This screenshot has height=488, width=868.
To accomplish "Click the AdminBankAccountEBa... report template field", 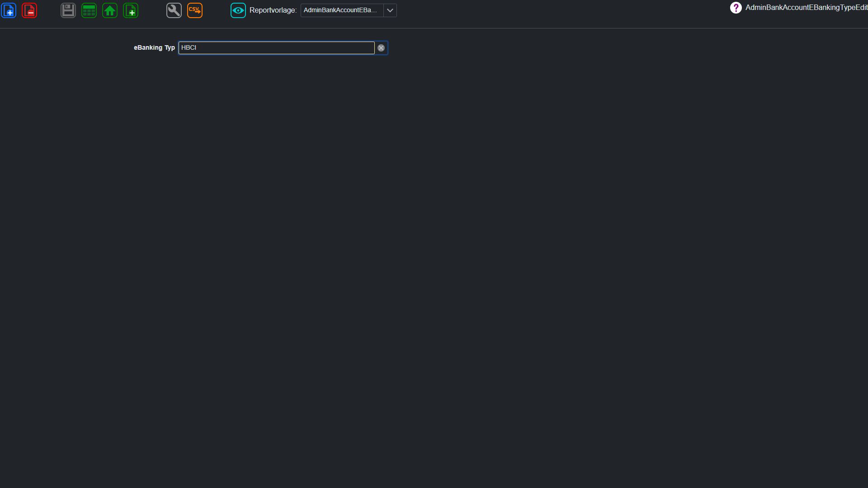I will click(342, 10).
